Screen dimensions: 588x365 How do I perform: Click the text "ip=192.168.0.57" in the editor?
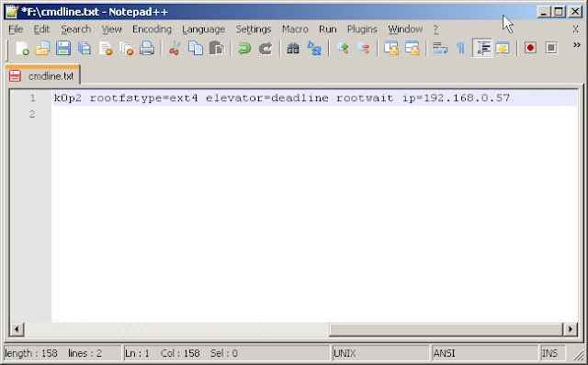[456, 98]
